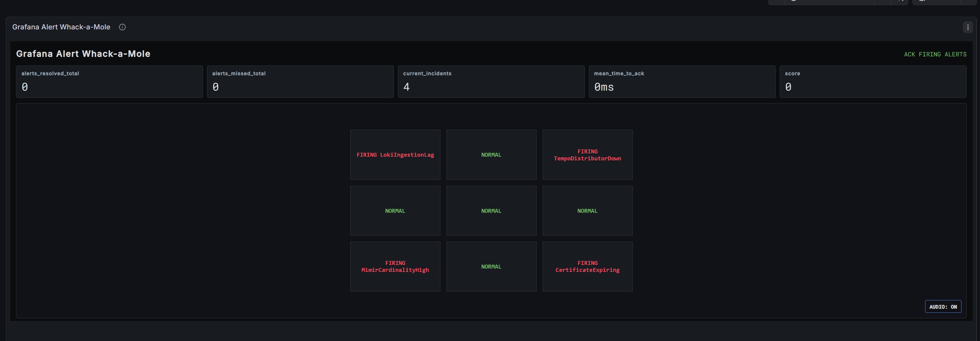Acknowledge the FIRING MimirCardinalityHigh tile
The image size is (980, 341).
tap(395, 266)
